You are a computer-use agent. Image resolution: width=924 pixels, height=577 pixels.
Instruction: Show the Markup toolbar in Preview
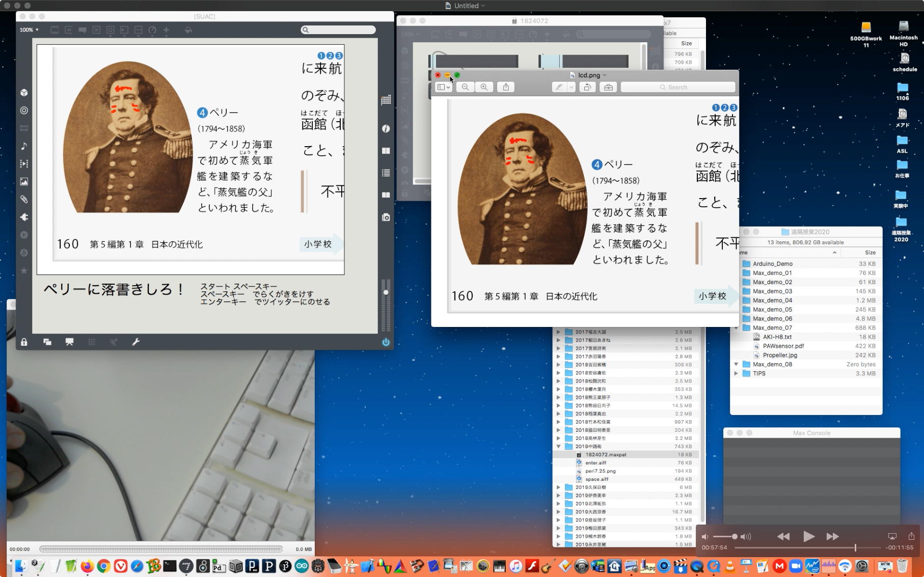[608, 87]
